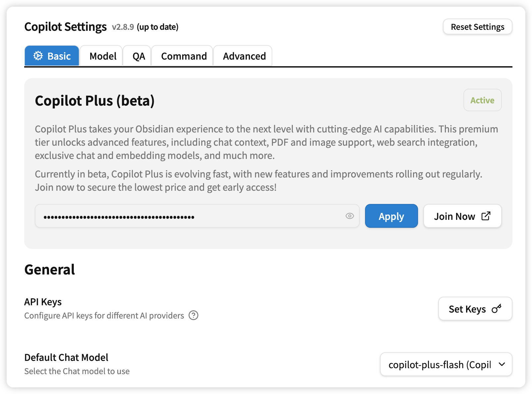Open Set Keys dialog

click(475, 309)
